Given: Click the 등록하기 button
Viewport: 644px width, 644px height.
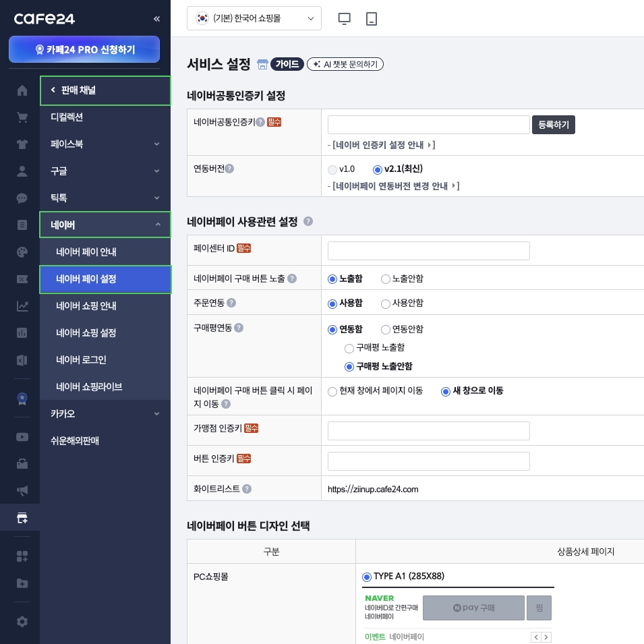Looking at the screenshot, I should pyautogui.click(x=554, y=125).
